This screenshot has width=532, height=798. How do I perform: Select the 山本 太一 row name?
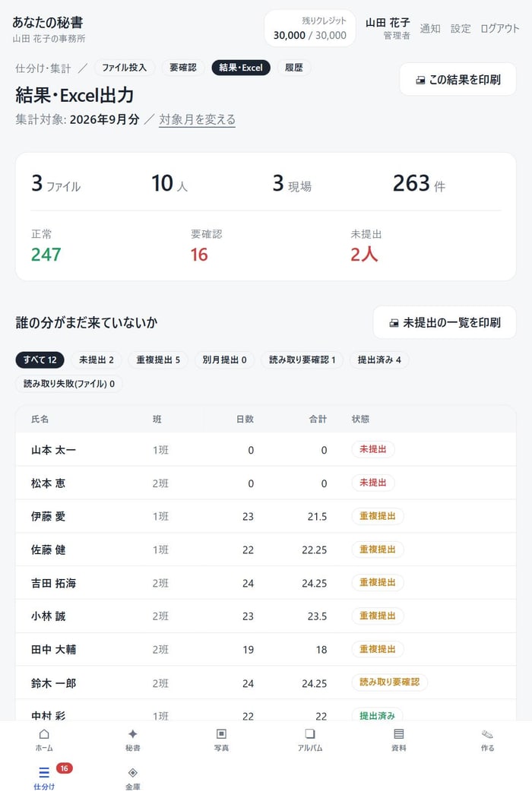(53, 450)
